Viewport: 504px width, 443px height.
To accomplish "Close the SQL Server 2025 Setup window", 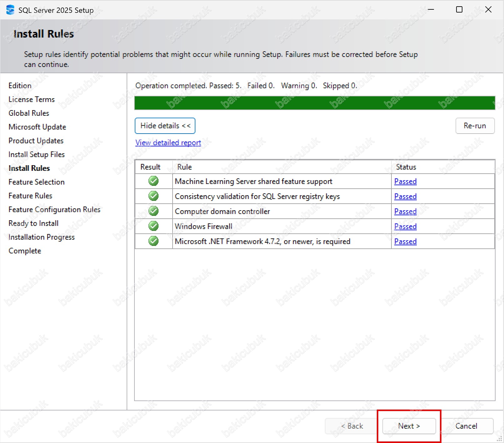I will point(488,10).
